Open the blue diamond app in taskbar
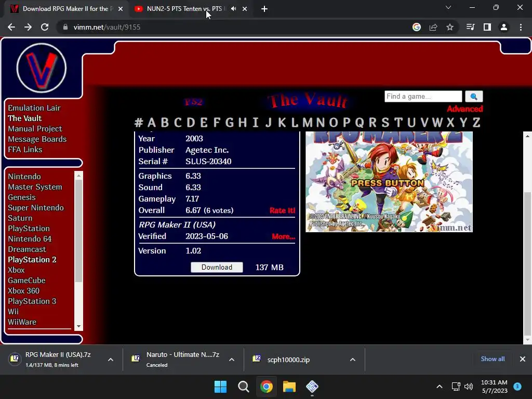This screenshot has width=532, height=399. (x=312, y=387)
